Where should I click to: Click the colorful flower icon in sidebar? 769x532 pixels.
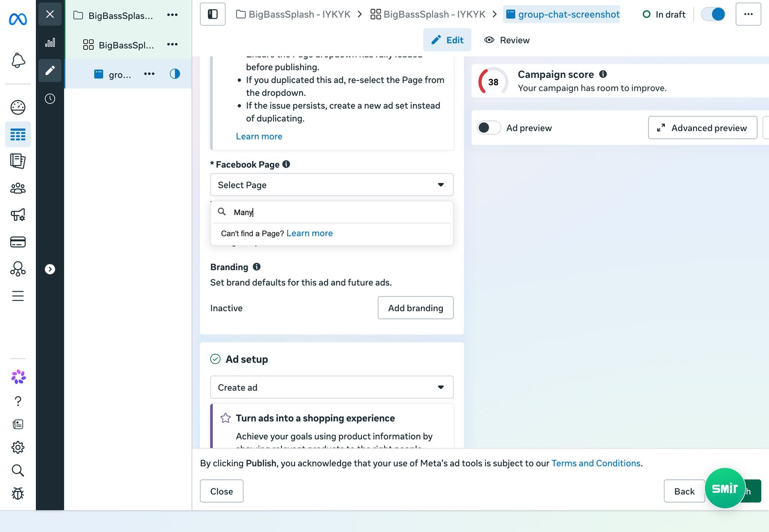[18, 377]
